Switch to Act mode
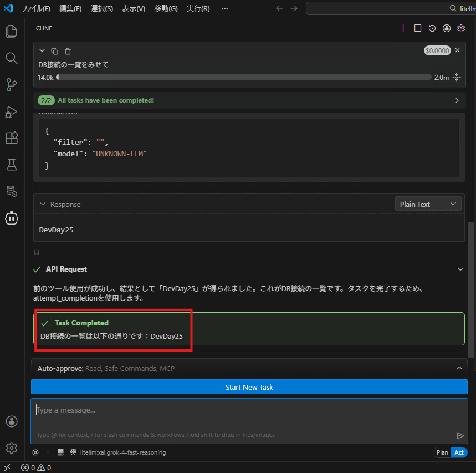The width and height of the screenshot is (476, 473). [459, 452]
